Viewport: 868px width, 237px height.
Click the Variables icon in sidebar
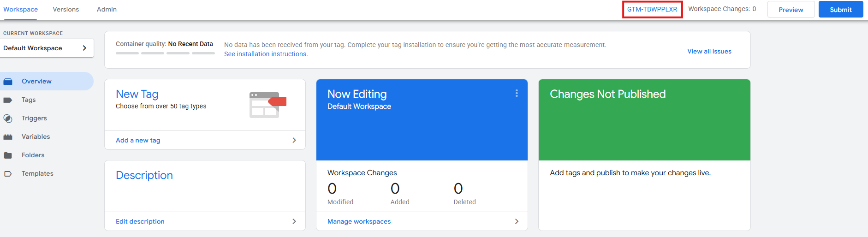pos(8,137)
